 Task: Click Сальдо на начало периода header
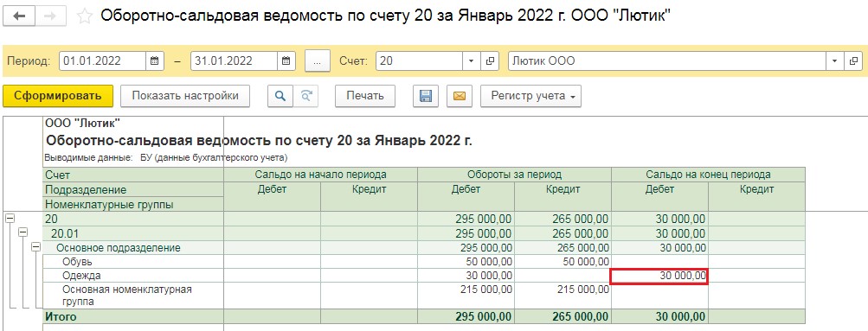tap(320, 175)
